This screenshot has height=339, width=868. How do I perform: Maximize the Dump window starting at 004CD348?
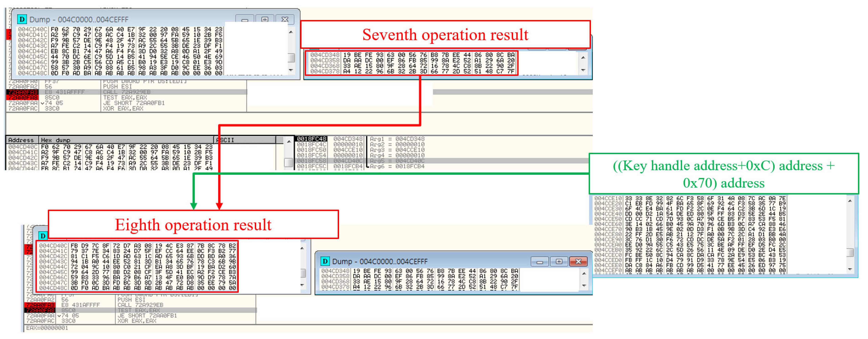559,261
